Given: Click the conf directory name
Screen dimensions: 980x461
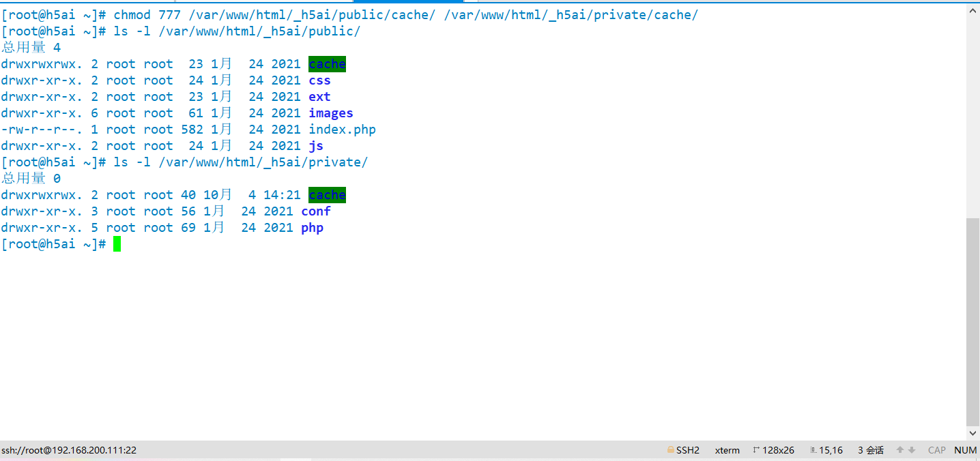Looking at the screenshot, I should (x=316, y=211).
